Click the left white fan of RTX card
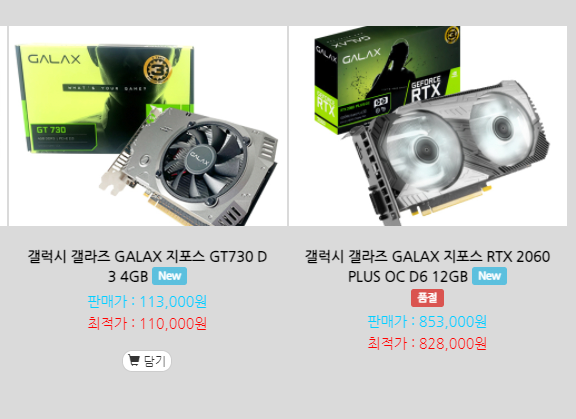576x419 pixels. (x=424, y=151)
